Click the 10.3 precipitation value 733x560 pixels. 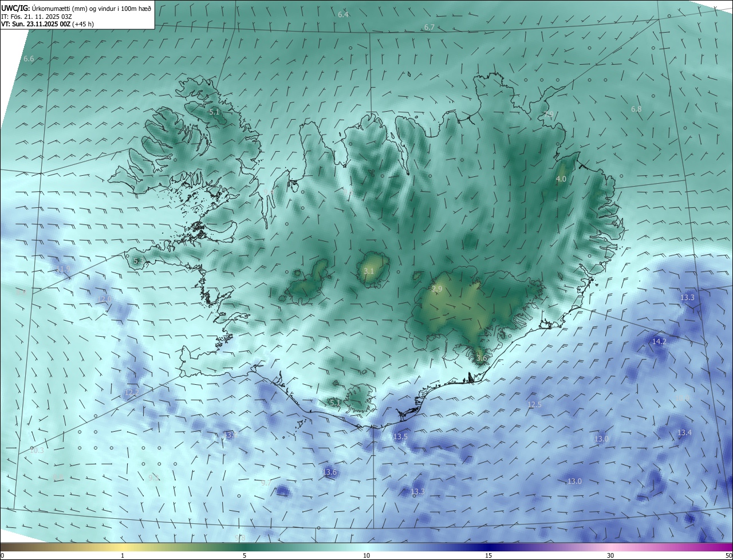click(37, 451)
